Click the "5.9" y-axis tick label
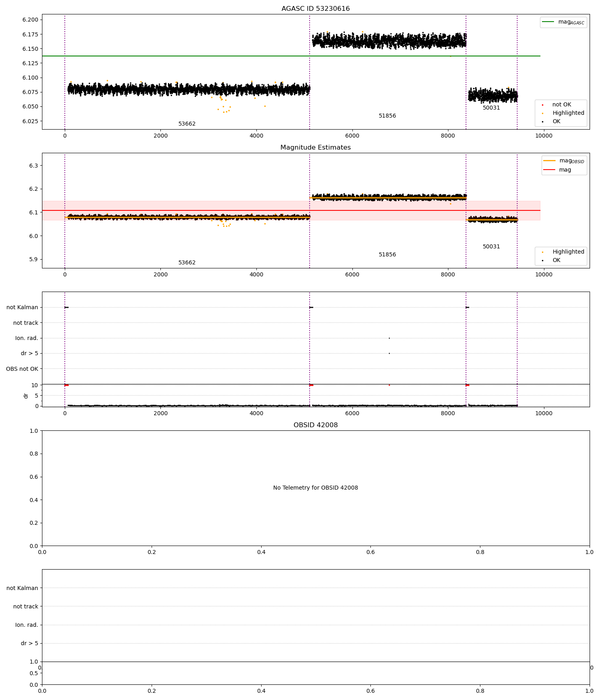 [x=34, y=259]
